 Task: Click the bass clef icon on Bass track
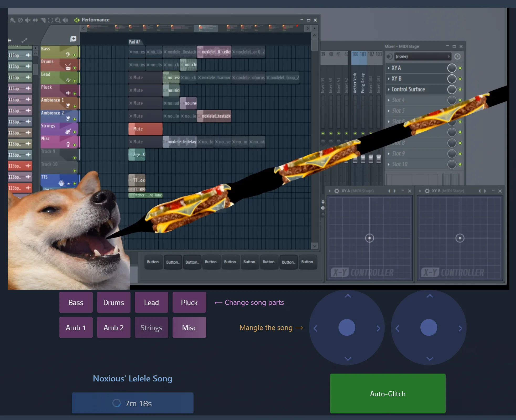[68, 54]
